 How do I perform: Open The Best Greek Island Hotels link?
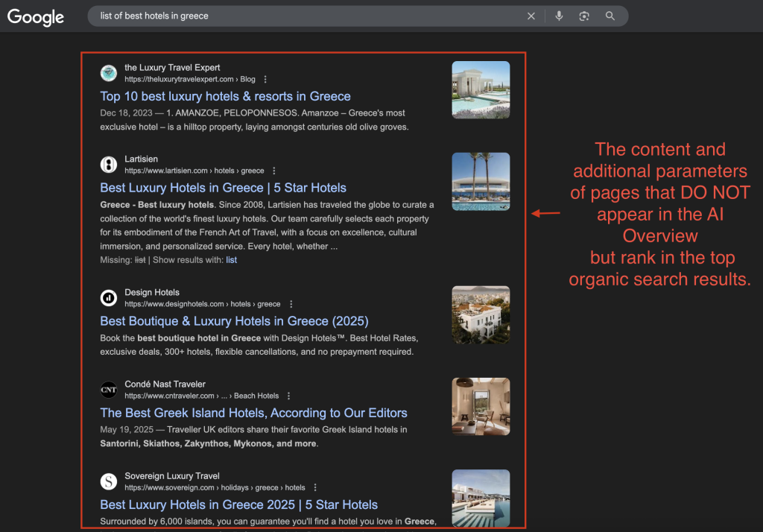pyautogui.click(x=253, y=413)
